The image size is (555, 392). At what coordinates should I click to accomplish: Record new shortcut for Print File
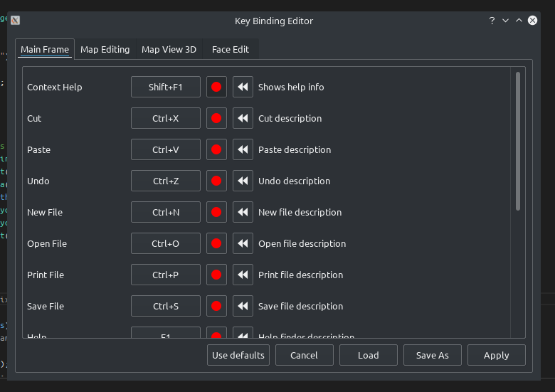point(216,275)
